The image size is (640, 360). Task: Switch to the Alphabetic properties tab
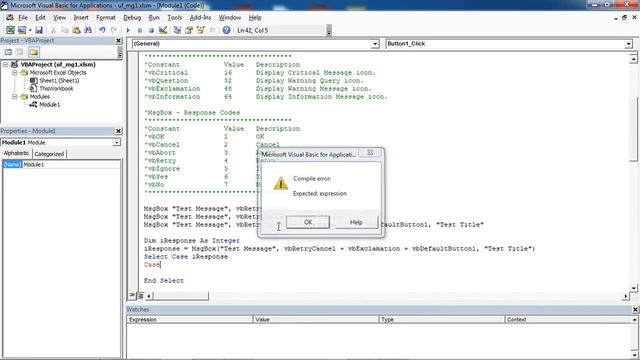coord(16,153)
